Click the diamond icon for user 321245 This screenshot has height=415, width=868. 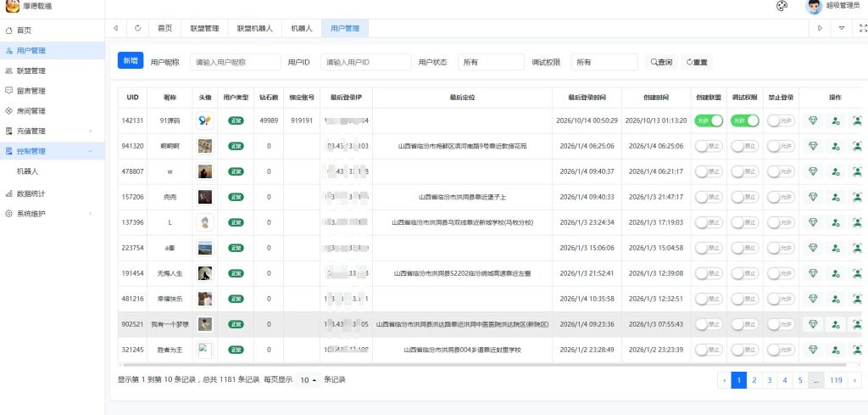click(x=813, y=350)
